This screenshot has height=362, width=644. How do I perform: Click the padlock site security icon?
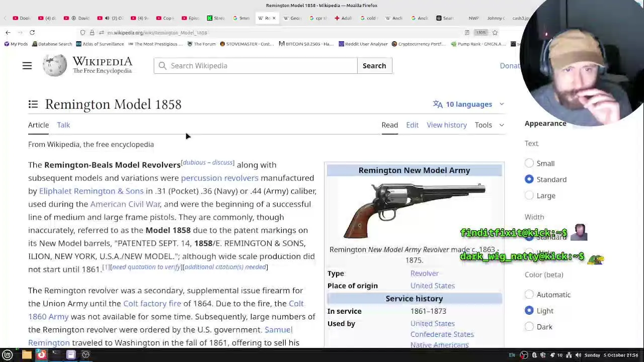pyautogui.click(x=92, y=33)
